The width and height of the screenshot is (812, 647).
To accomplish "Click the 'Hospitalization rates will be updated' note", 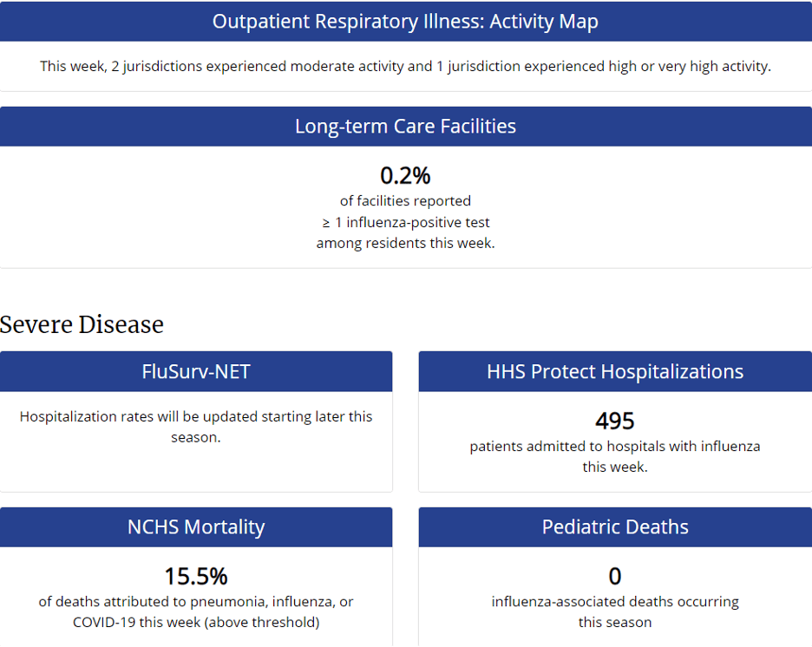I will [196, 416].
